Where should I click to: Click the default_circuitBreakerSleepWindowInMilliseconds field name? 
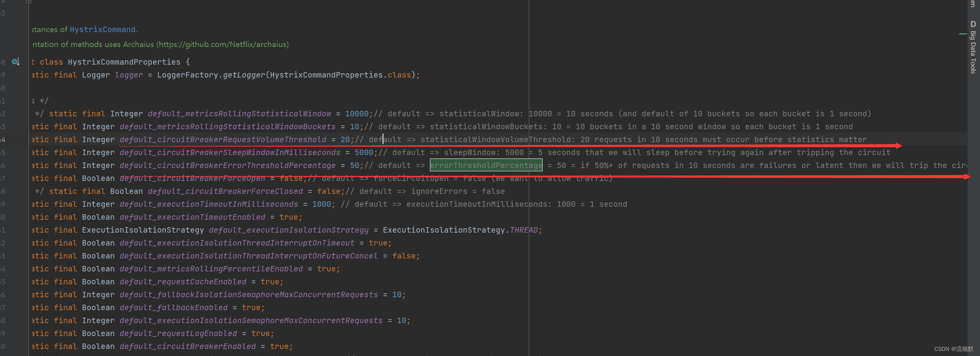click(x=230, y=152)
